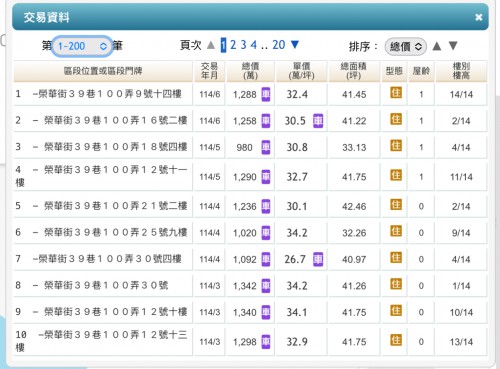Image resolution: width=500 pixels, height=369 pixels.
Task: Click the 型態 column header
Action: tap(394, 71)
